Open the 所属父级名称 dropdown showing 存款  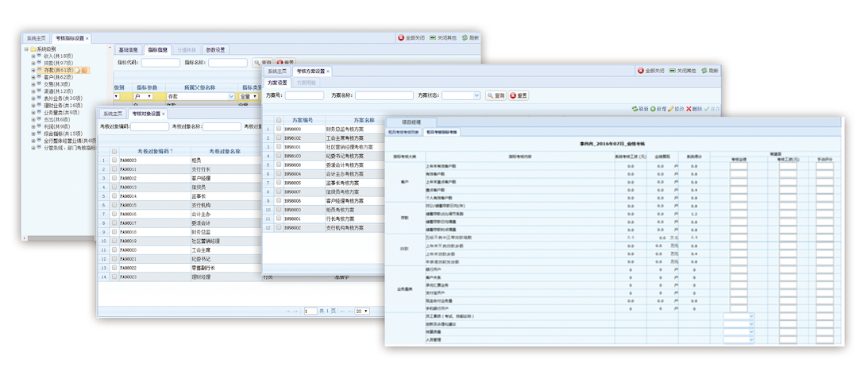coord(231,96)
